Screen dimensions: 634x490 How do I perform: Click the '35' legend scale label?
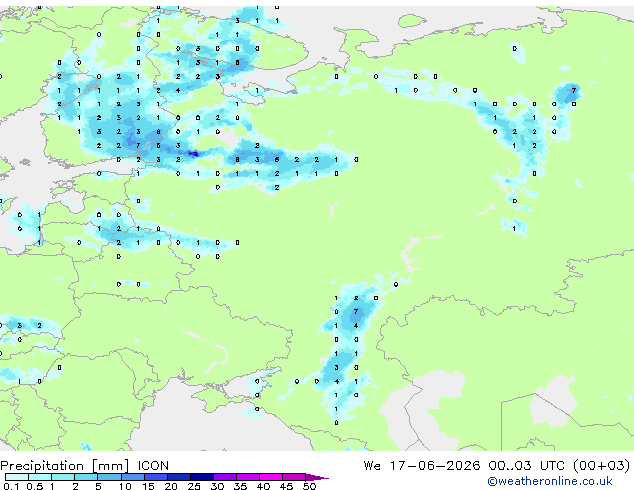pyautogui.click(x=240, y=486)
